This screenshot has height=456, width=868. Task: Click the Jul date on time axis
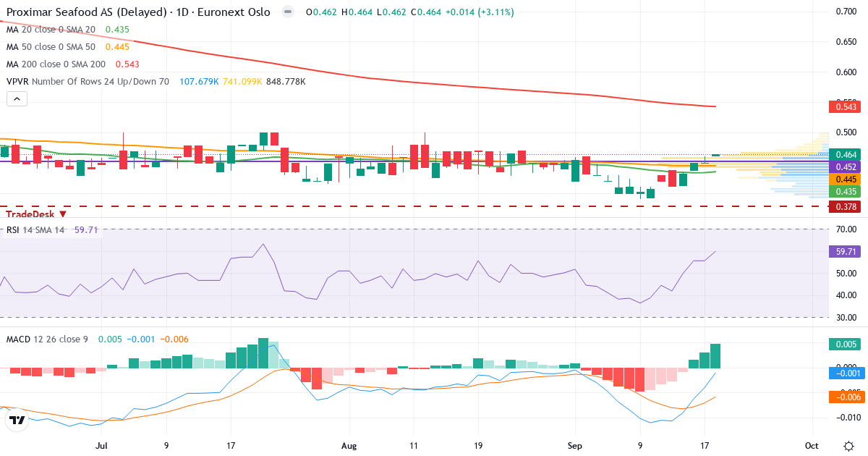[x=101, y=445]
